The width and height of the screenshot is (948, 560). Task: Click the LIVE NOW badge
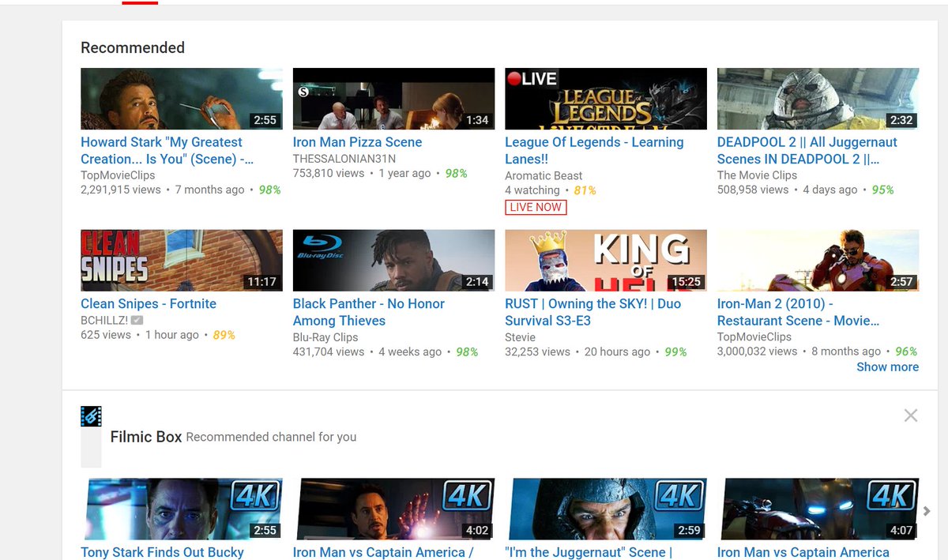pos(536,207)
